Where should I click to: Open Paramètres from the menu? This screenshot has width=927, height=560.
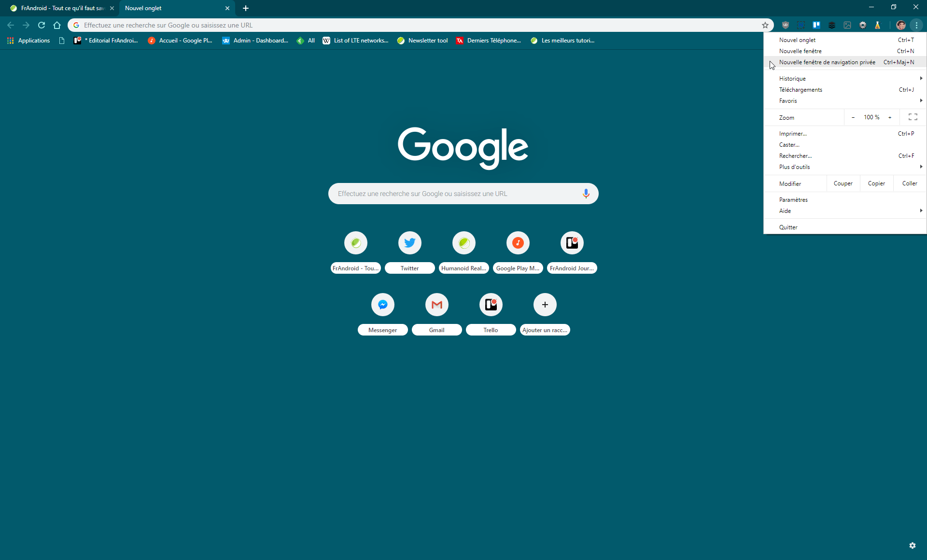point(845,200)
